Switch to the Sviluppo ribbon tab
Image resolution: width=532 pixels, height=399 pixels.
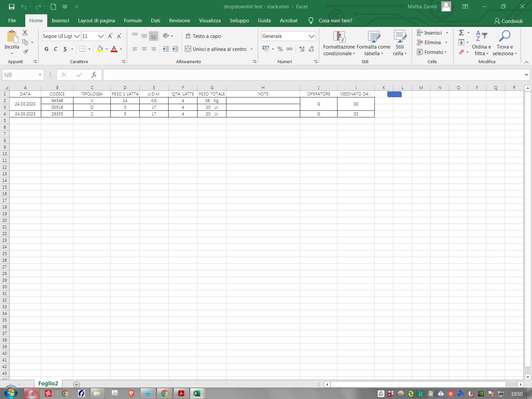point(239,20)
